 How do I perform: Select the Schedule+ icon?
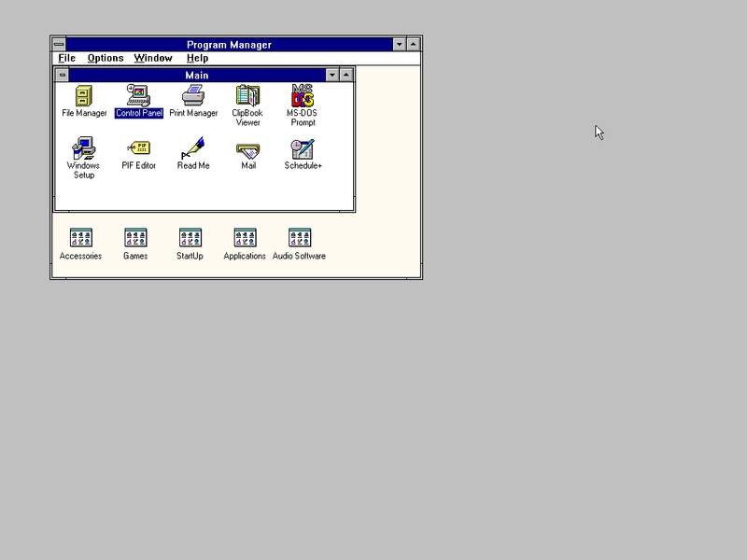303,148
